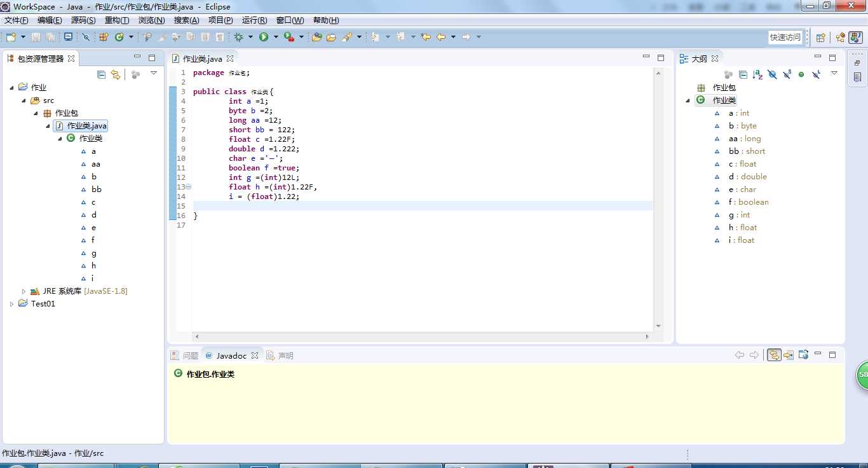868x468 pixels.
Task: Toggle Link with Selection in Javadoc view
Action: click(x=774, y=355)
